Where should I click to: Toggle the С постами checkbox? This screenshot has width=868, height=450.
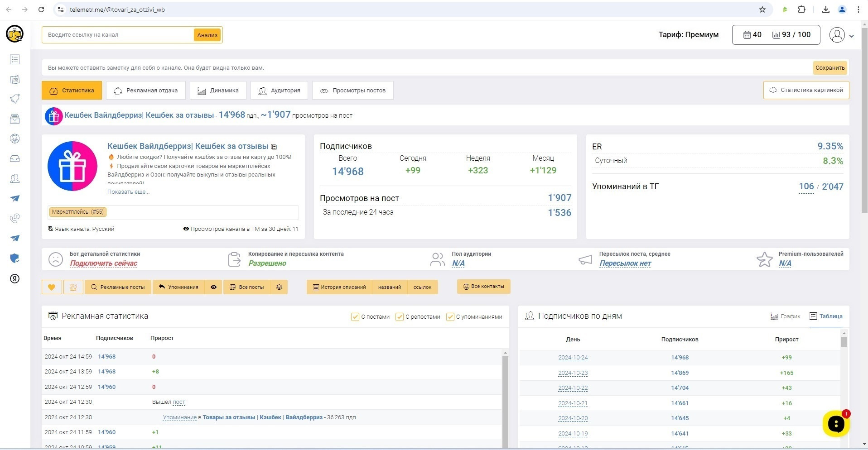tap(355, 317)
